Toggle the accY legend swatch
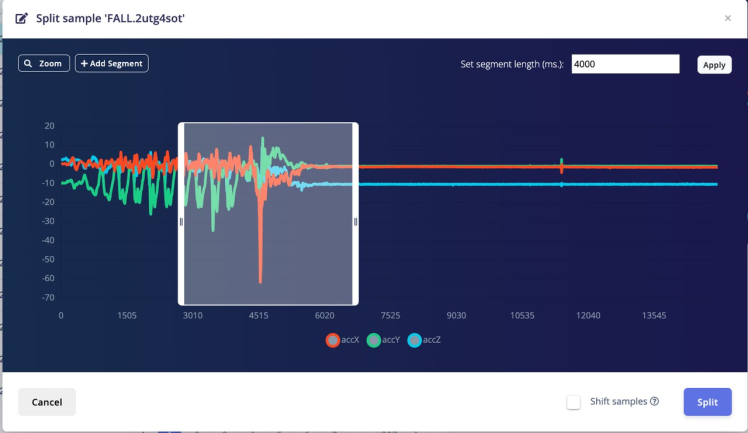The width and height of the screenshot is (748, 433). pyautogui.click(x=373, y=340)
